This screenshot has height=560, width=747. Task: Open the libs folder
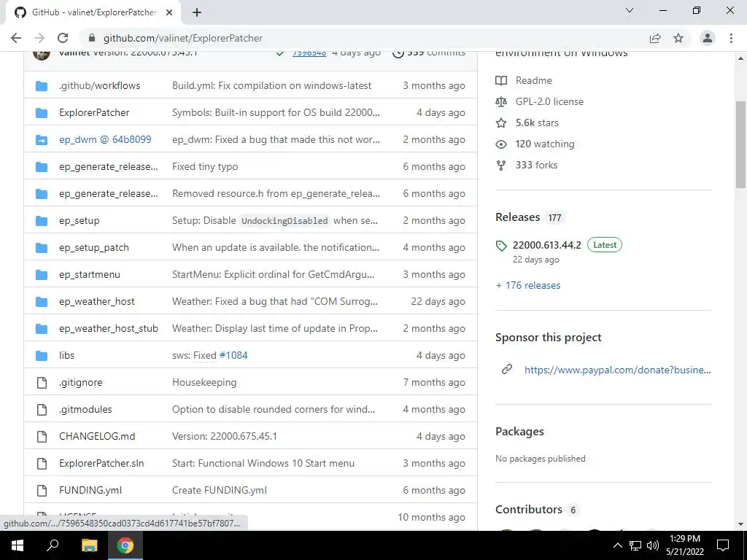pos(66,355)
